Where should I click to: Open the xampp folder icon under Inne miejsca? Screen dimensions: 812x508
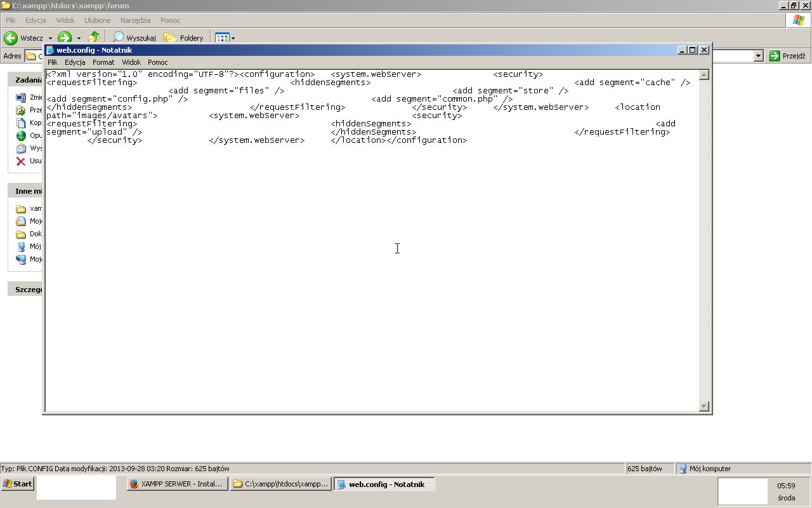pos(21,209)
